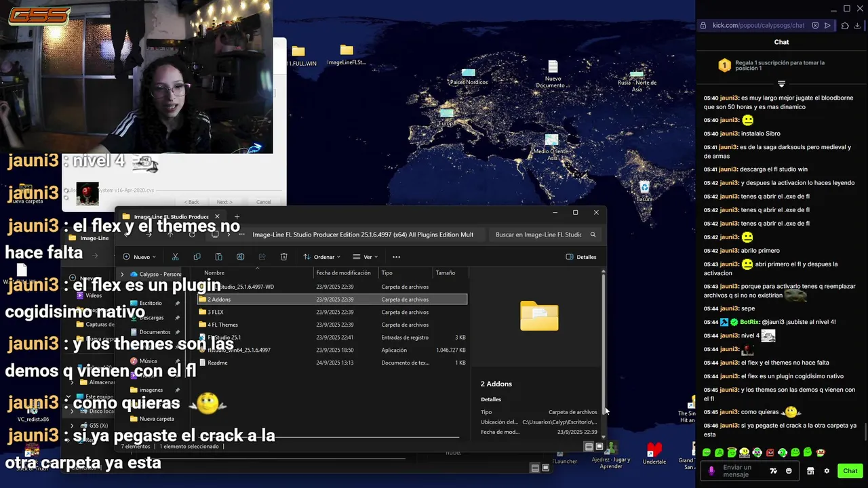868x488 pixels.
Task: Click the ImageLineFLSt desktop folder icon
Action: click(x=347, y=55)
